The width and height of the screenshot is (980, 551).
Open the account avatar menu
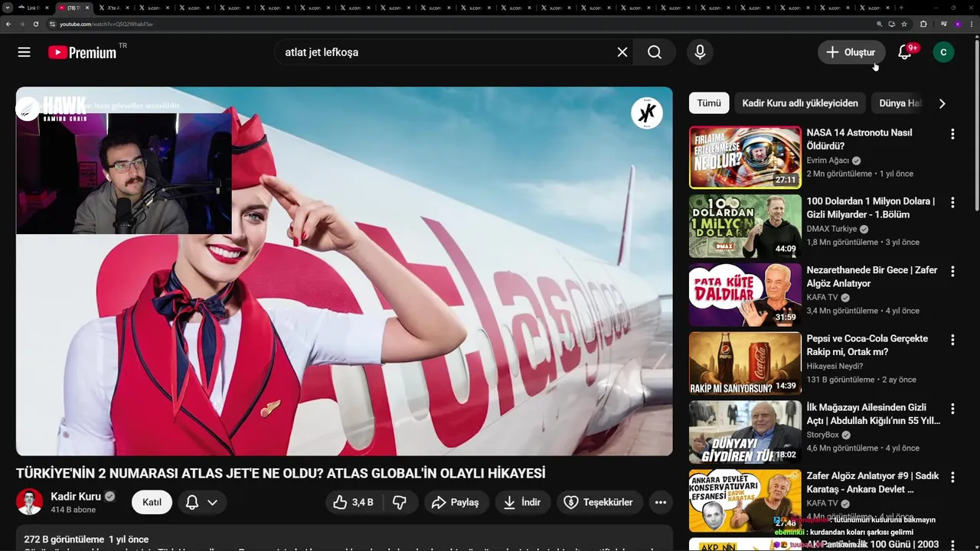(x=943, y=52)
